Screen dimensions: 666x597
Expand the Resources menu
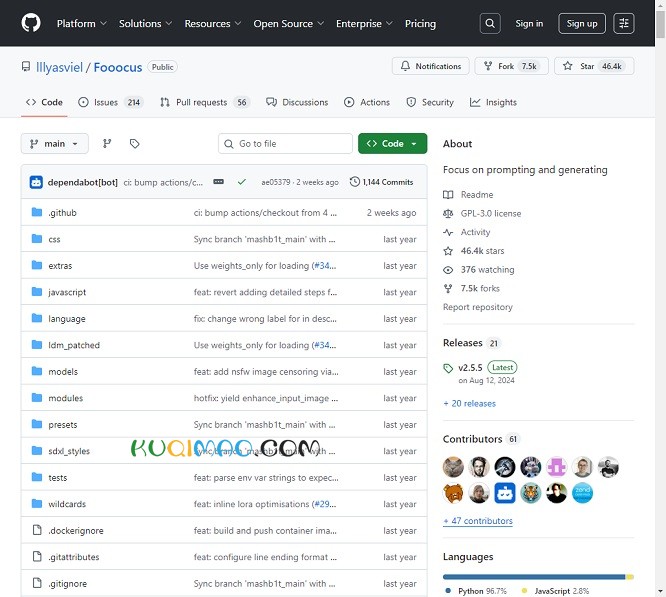tap(213, 23)
